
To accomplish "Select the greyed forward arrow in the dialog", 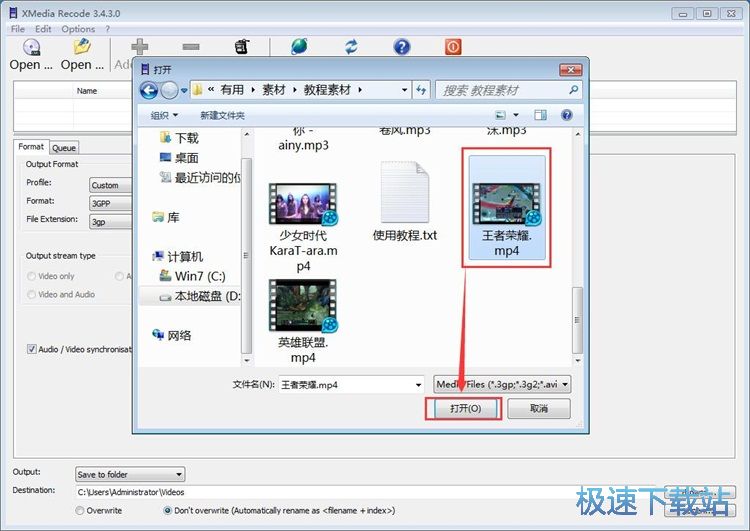I will [x=169, y=90].
